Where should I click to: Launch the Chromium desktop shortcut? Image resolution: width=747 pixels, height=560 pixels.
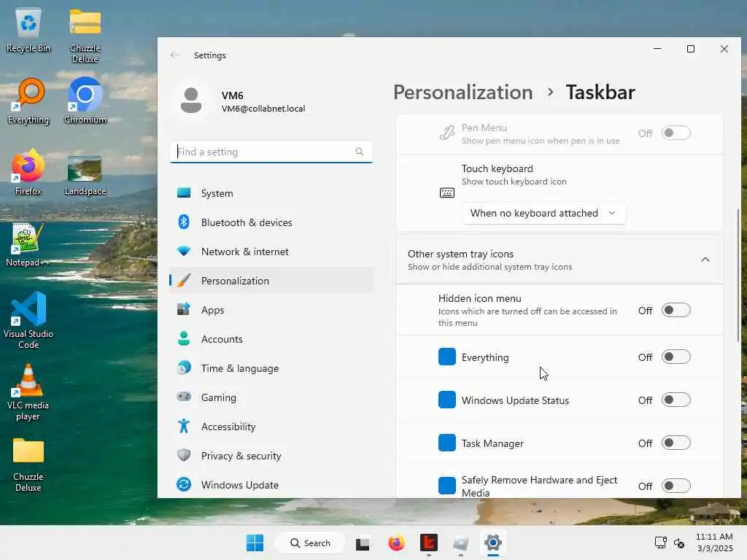click(x=85, y=101)
